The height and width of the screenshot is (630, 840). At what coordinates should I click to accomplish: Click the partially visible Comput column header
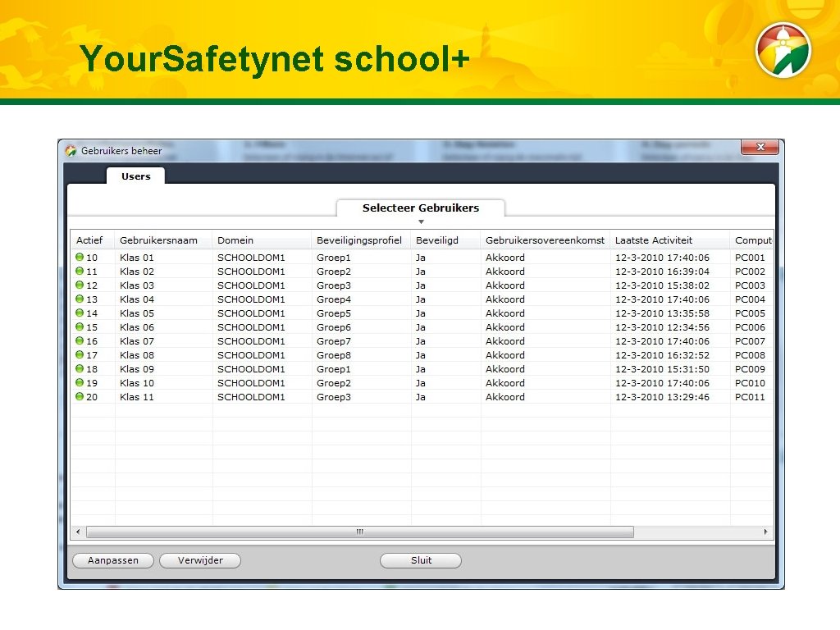tap(752, 240)
